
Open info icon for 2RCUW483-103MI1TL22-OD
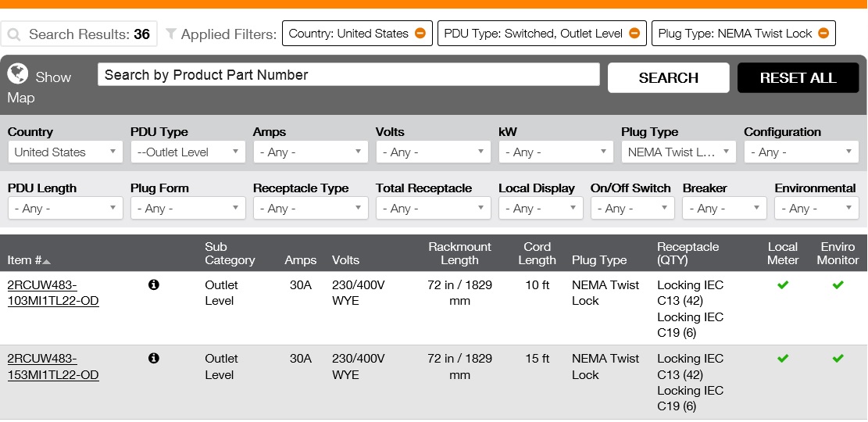point(154,285)
